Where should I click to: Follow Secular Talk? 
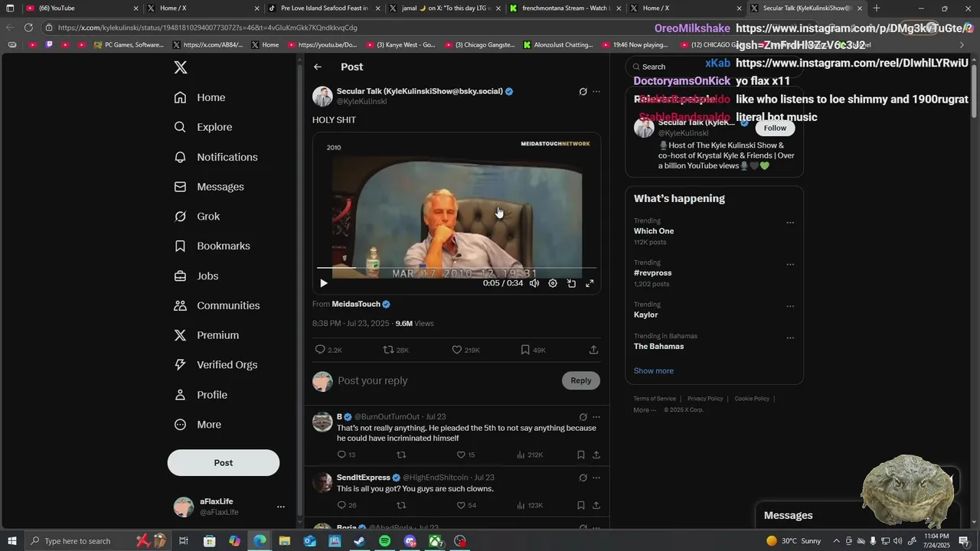coord(775,128)
